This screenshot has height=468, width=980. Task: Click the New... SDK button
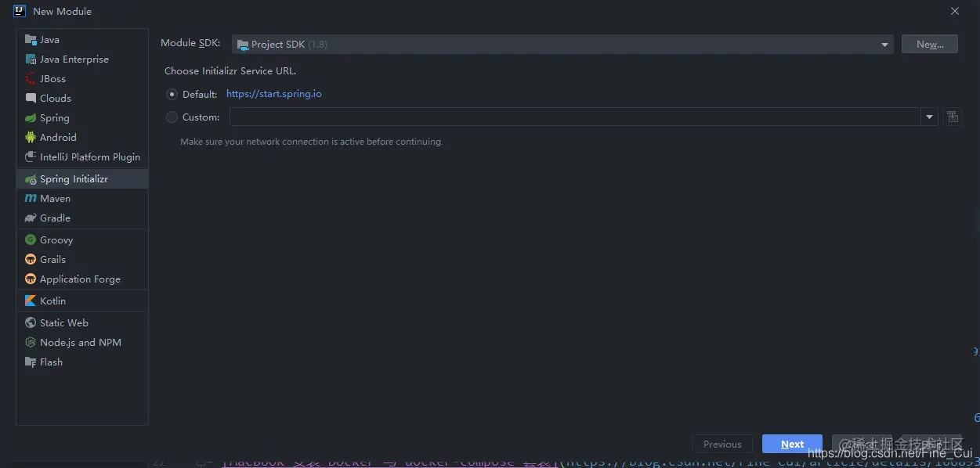pos(929,45)
